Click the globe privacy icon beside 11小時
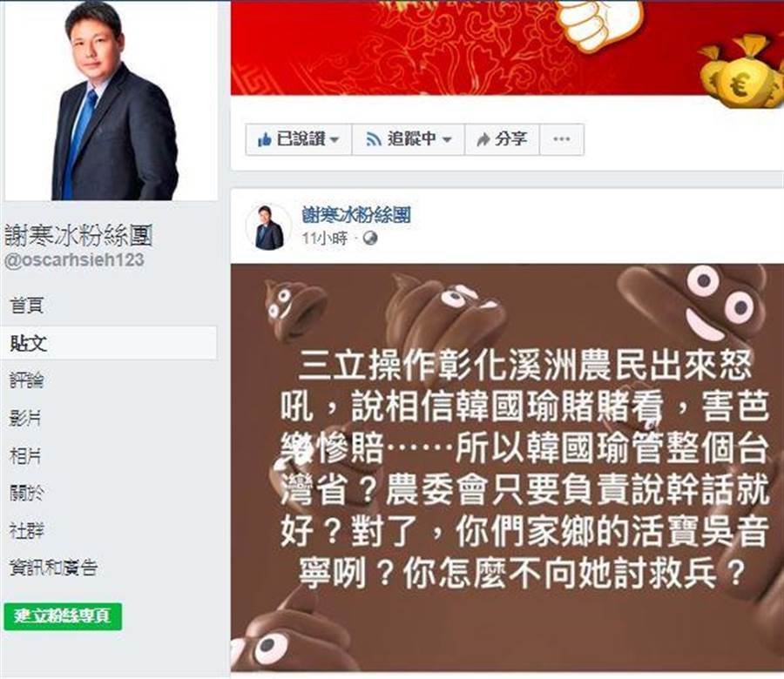Screen dimensions: 784x679 tap(370, 239)
